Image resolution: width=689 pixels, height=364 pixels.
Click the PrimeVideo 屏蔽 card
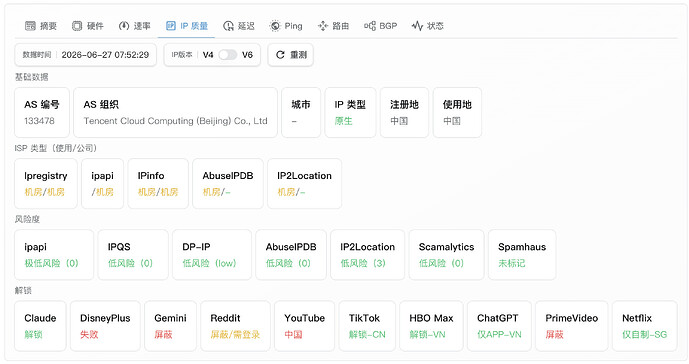click(572, 326)
